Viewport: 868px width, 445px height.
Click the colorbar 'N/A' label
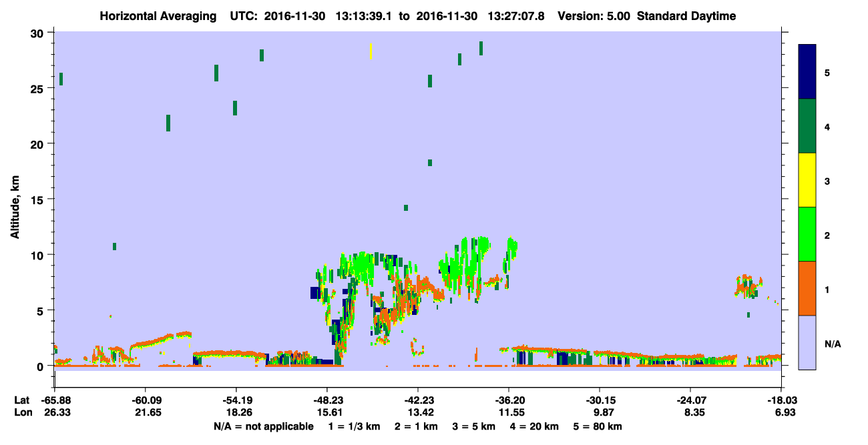pos(832,344)
